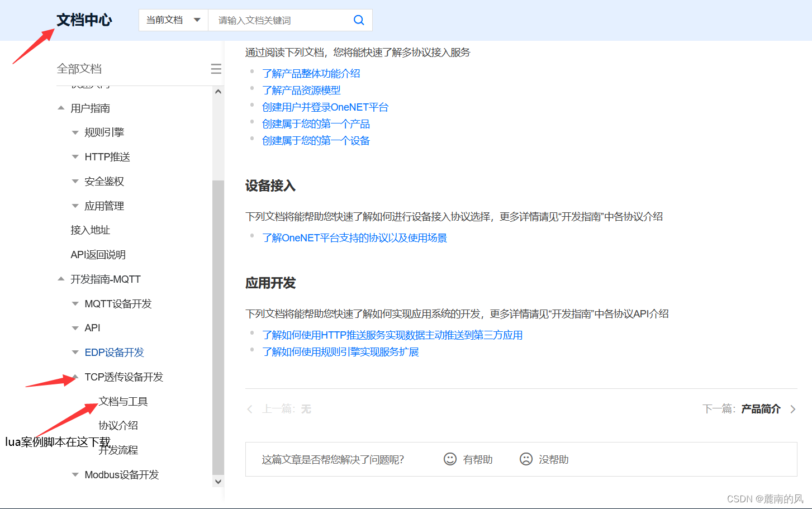Open MQTT设备开发 sidebar item
This screenshot has height=509, width=812.
tap(118, 304)
